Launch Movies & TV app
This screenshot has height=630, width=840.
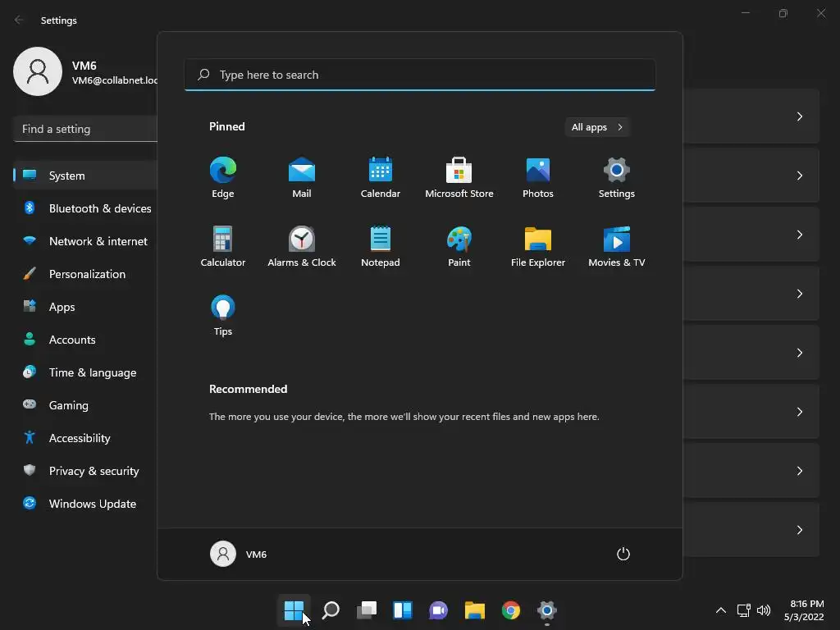tap(617, 246)
